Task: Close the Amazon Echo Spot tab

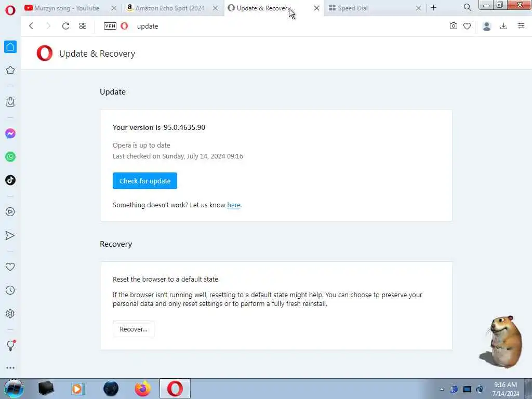Action: (216, 8)
